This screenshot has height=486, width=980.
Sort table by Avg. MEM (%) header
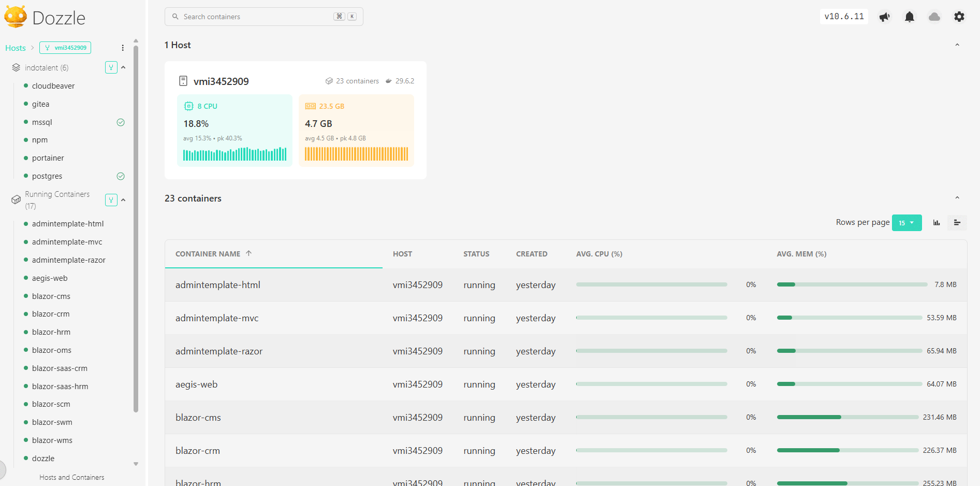(801, 254)
